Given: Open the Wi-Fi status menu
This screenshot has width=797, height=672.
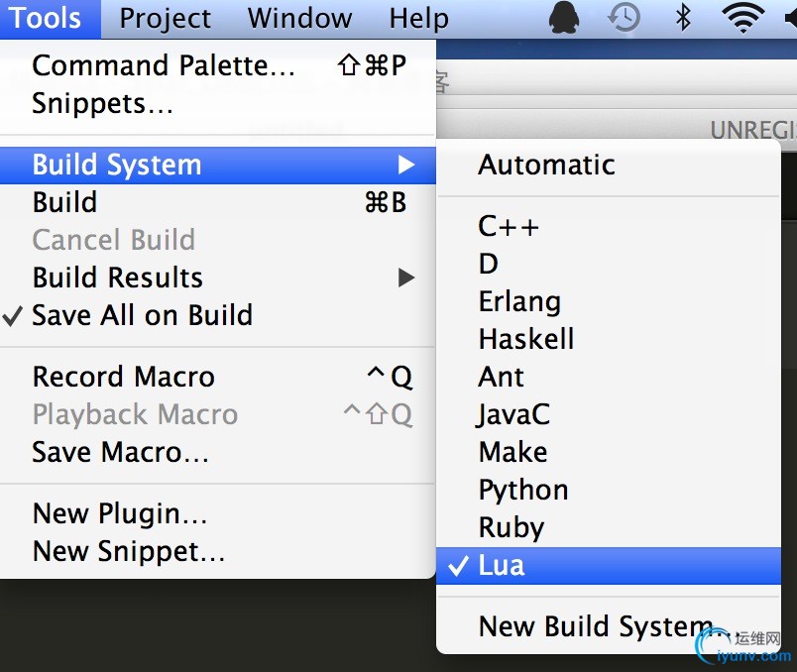Looking at the screenshot, I should (742, 18).
